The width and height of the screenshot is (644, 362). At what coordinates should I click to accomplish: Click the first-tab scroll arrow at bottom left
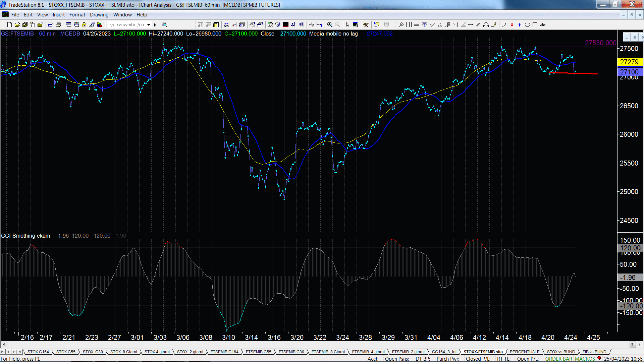(3, 352)
